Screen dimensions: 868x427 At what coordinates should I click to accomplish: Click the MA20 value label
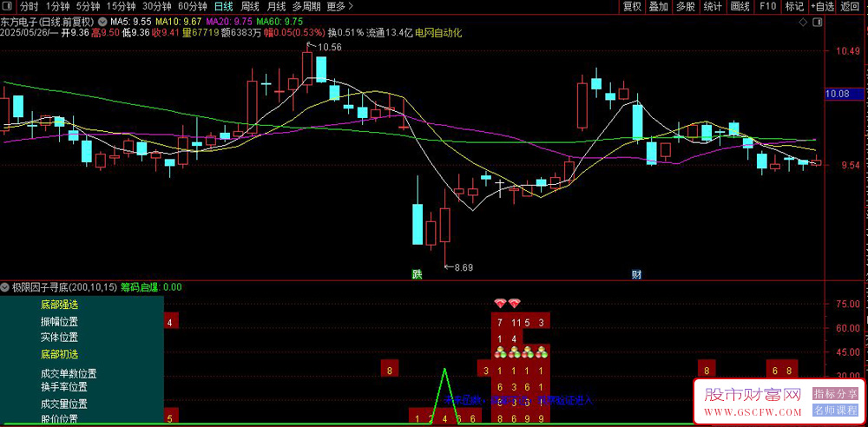228,22
